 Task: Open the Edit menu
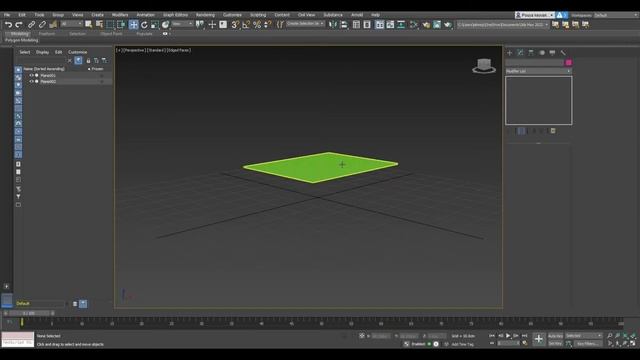point(22,15)
